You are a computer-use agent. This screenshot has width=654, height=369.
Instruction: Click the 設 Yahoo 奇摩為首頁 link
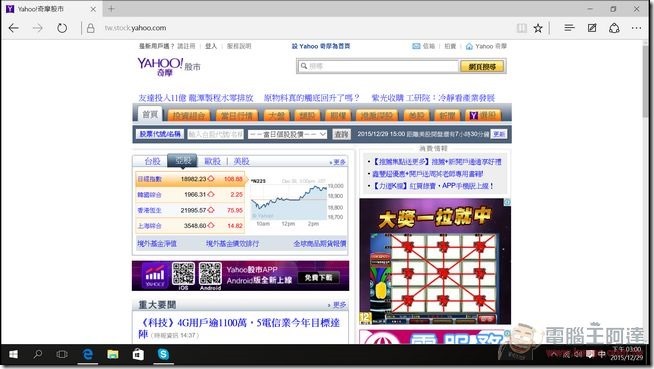coord(321,46)
